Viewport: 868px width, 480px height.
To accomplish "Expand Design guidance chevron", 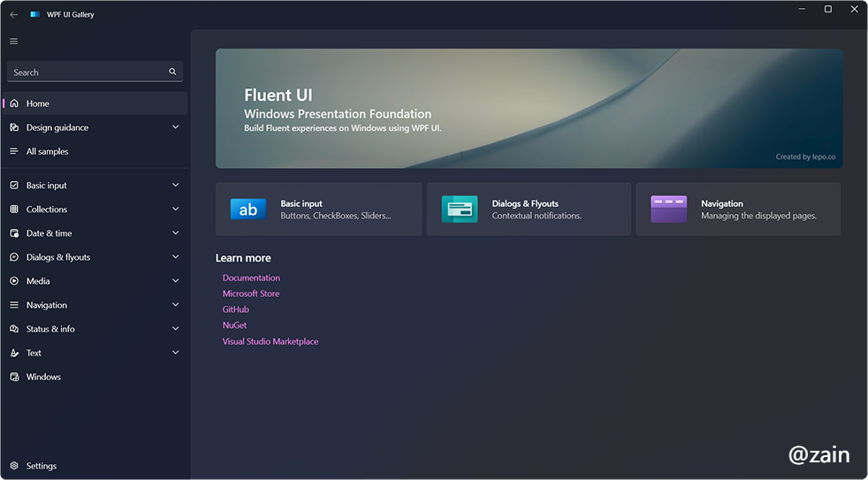I will pos(176,127).
